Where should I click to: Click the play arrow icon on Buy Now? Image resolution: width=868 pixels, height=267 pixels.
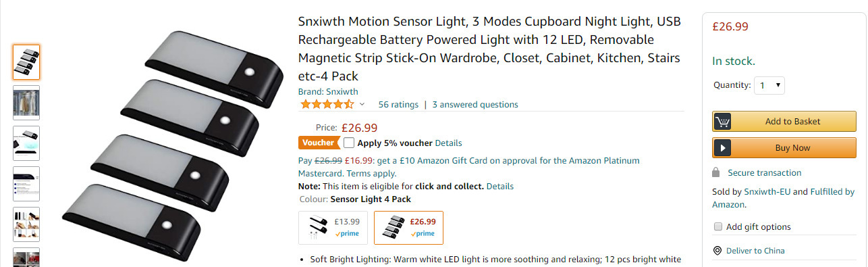(x=723, y=148)
